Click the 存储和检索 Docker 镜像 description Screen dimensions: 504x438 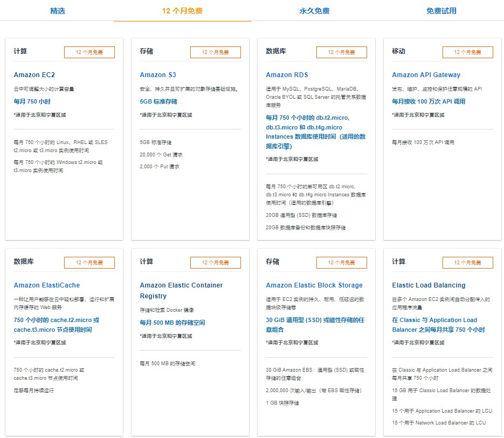(167, 310)
